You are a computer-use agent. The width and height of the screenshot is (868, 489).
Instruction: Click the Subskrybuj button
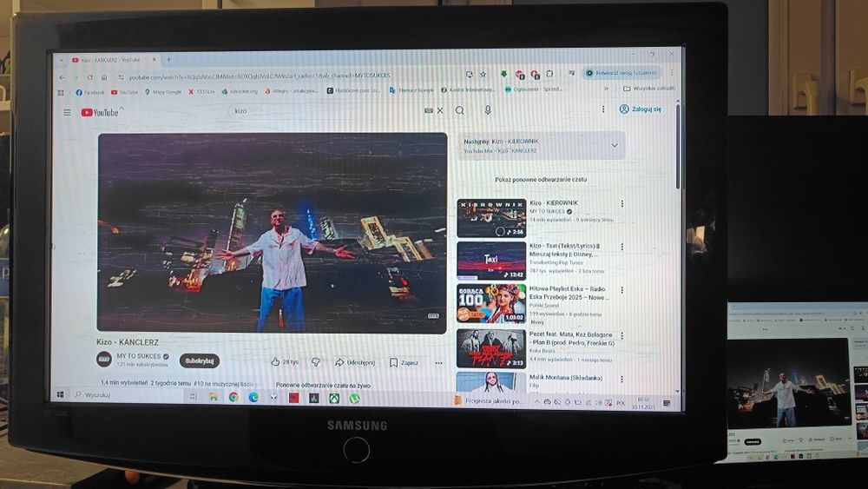[x=200, y=360]
